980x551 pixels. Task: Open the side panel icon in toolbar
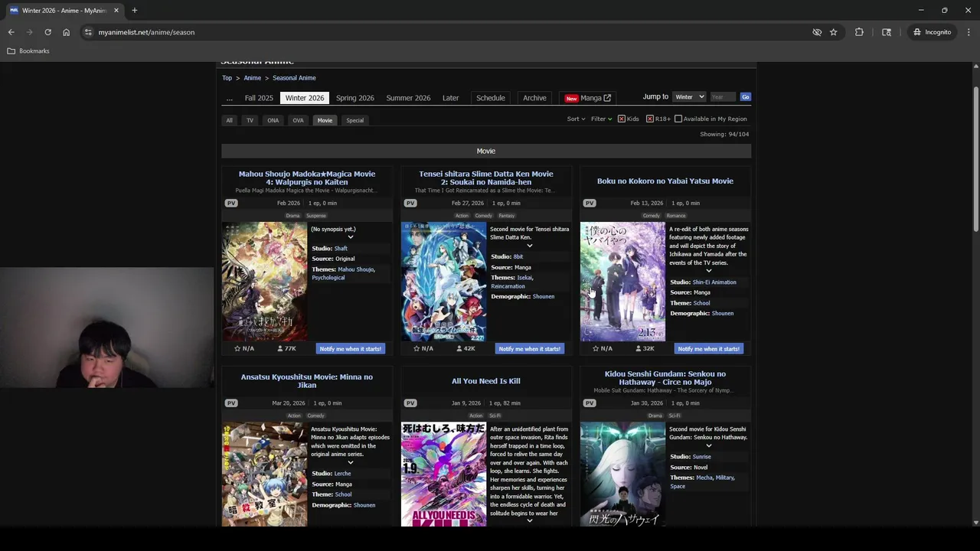coord(887,32)
